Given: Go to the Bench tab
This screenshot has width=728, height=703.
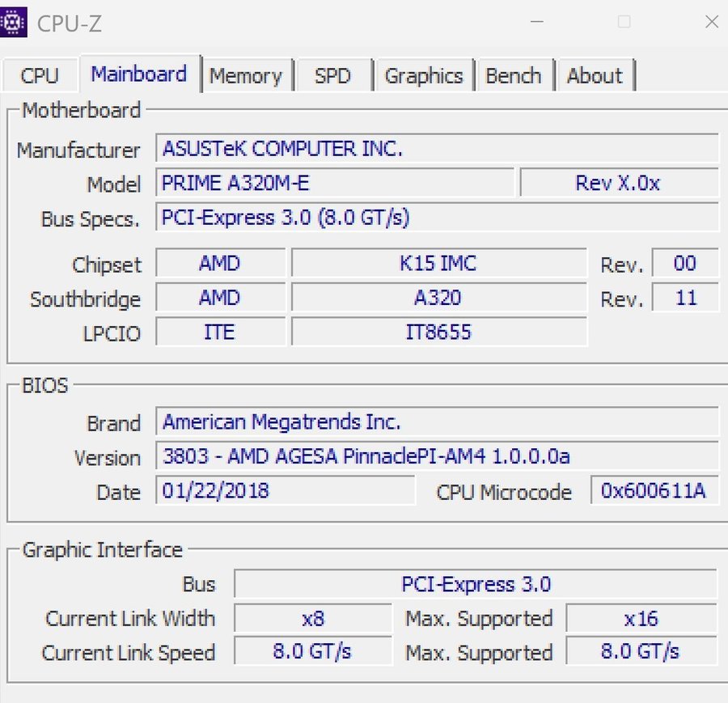Looking at the screenshot, I should tap(514, 76).
